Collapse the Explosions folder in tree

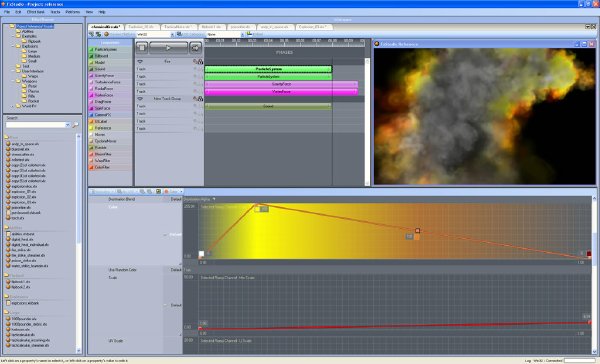click(x=13, y=46)
